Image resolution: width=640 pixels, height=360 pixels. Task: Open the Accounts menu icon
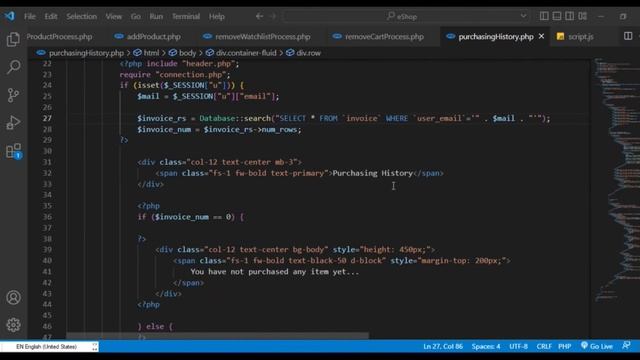coord(13,298)
